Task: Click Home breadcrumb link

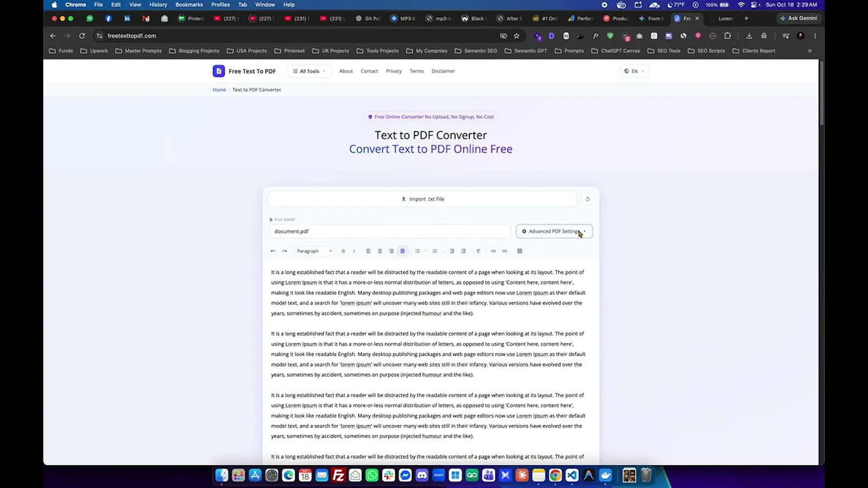Action: [x=219, y=90]
